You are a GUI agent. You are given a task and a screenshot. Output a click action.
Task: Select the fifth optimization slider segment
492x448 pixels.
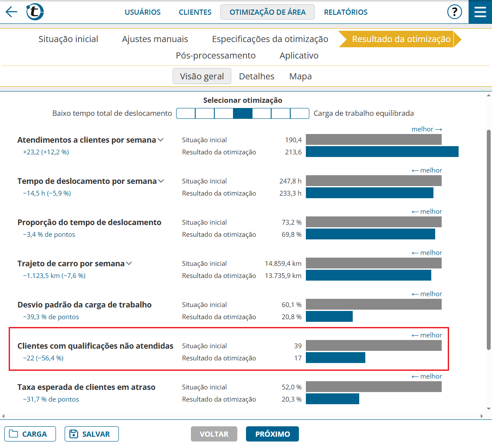(262, 113)
